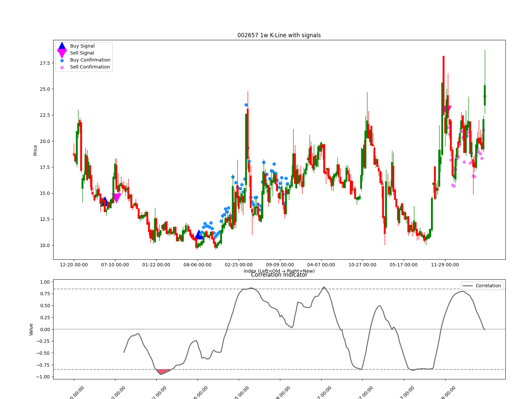Click the '08-06 00:00' date tick on price chart
The height and width of the screenshot is (399, 532).
[198, 265]
